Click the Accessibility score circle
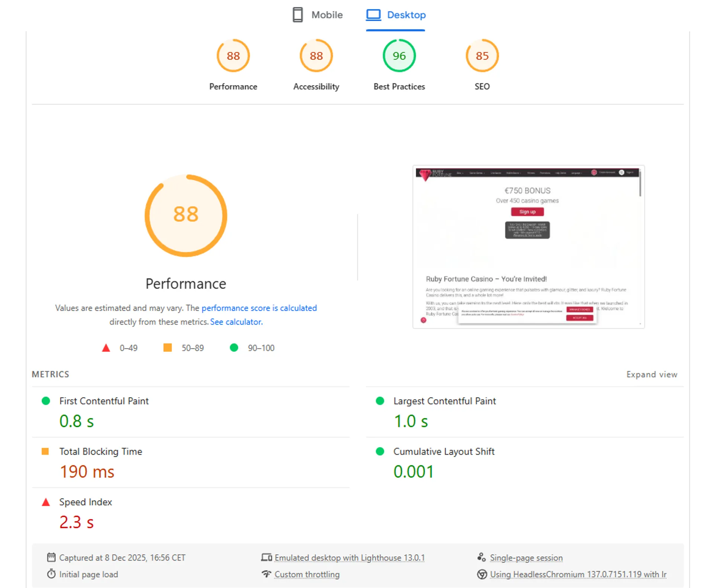This screenshot has width=714, height=588. pos(316,56)
